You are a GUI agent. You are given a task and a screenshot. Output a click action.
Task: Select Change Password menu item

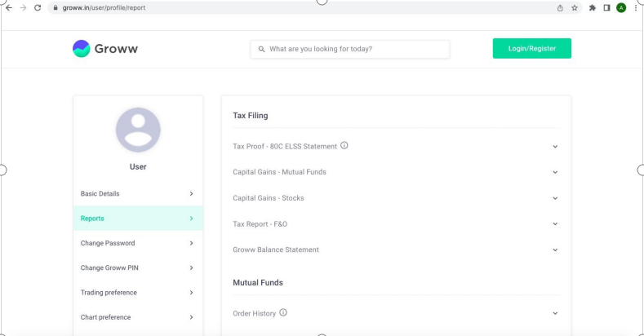pyautogui.click(x=138, y=243)
